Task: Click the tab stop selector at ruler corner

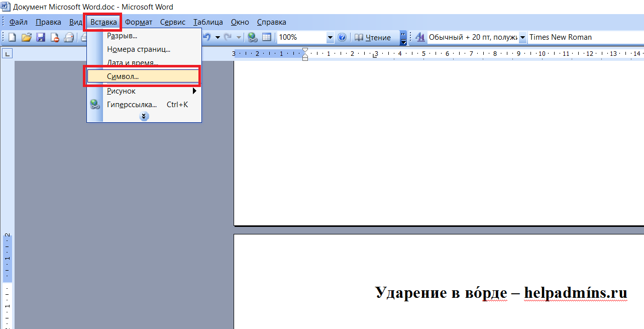Action: 7,54
